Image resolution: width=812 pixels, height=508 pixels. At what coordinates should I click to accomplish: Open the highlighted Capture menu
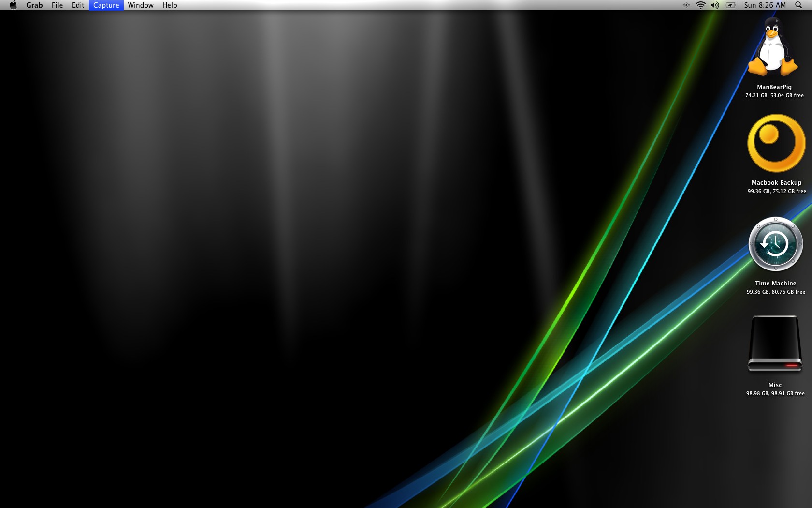[106, 5]
